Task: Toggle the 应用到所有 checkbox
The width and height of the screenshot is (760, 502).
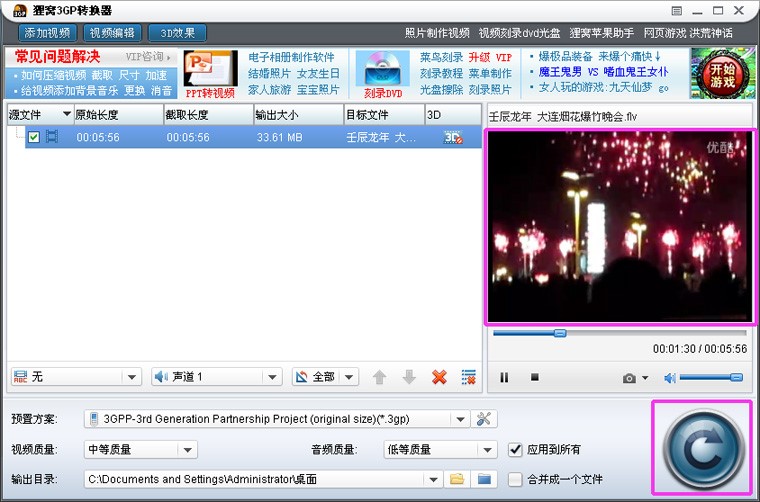Action: click(516, 449)
